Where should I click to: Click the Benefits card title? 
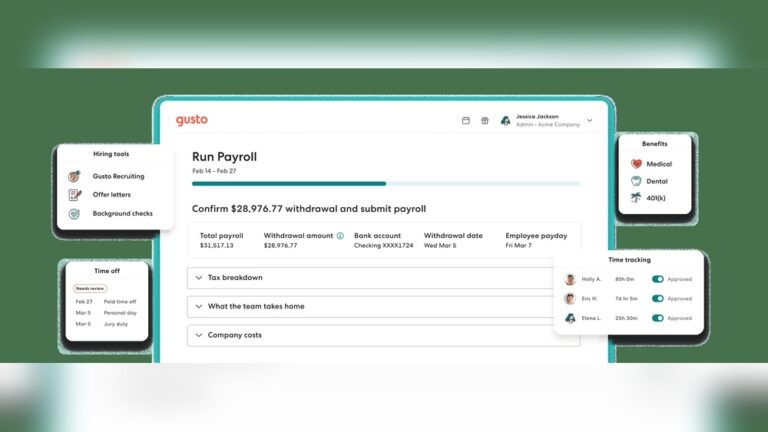654,144
